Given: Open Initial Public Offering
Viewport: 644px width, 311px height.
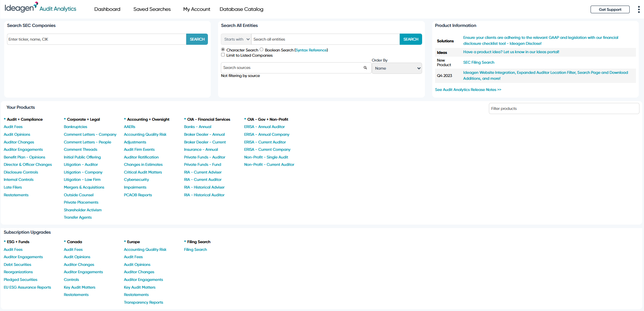Looking at the screenshot, I should click(82, 157).
